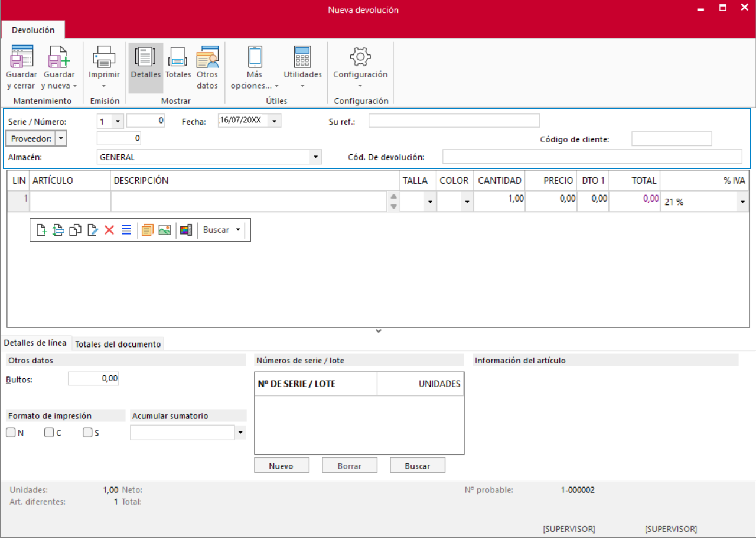Image resolution: width=756 pixels, height=539 pixels.
Task: Click the ARTÍCULO cell in line 1
Action: coord(70,202)
